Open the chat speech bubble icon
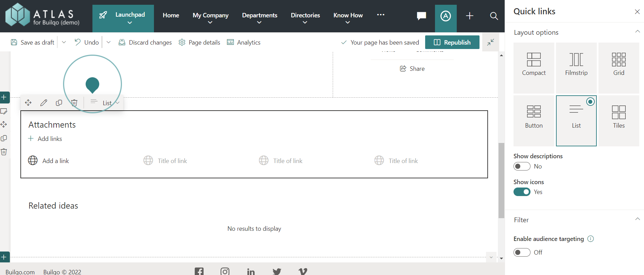This screenshot has width=644, height=275. coord(421,16)
